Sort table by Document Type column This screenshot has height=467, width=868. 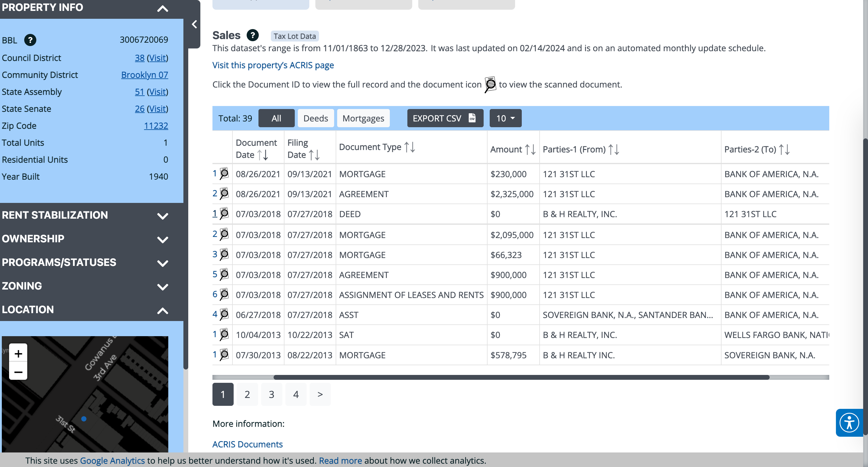click(409, 147)
